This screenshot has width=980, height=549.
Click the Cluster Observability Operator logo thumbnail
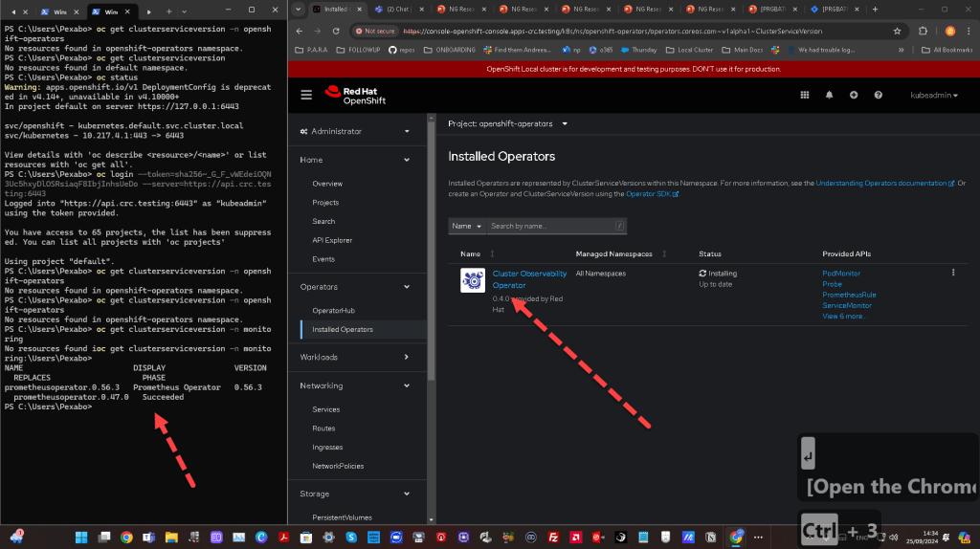(x=473, y=280)
